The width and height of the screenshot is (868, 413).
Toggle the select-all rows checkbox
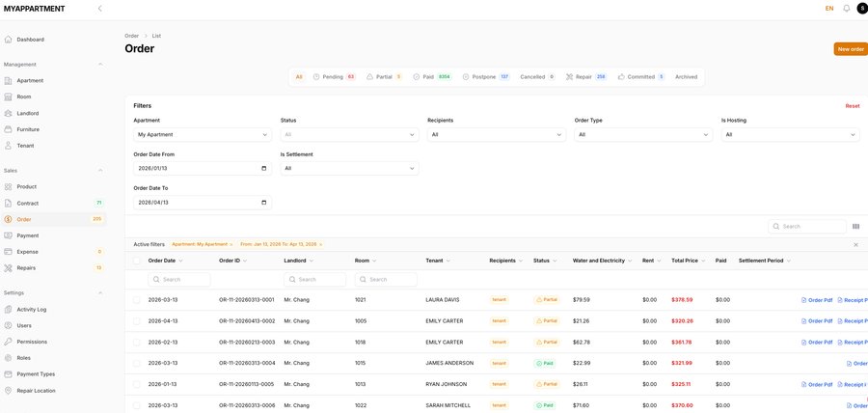pyautogui.click(x=137, y=261)
